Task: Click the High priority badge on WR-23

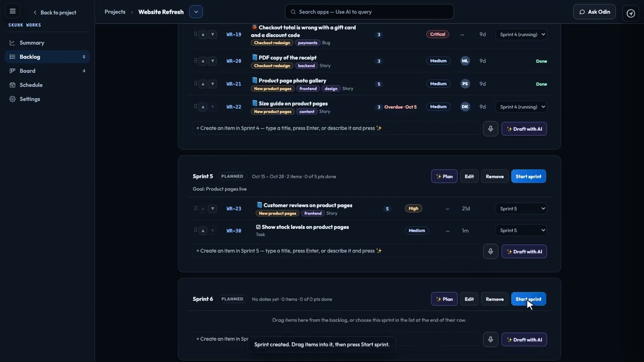Action: [413, 209]
